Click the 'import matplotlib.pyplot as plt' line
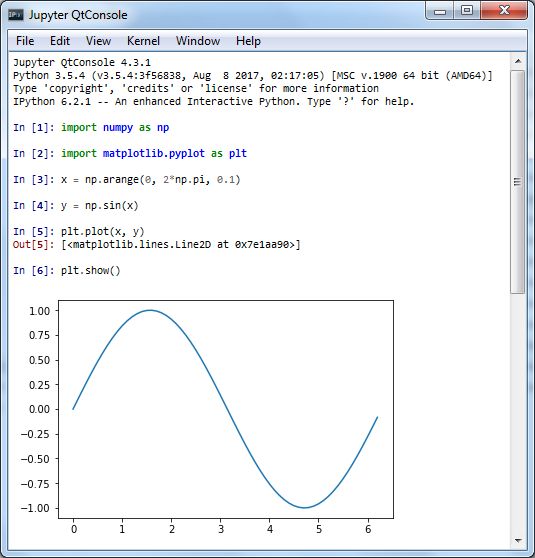Screen dimensions: 535x558 click(x=154, y=153)
